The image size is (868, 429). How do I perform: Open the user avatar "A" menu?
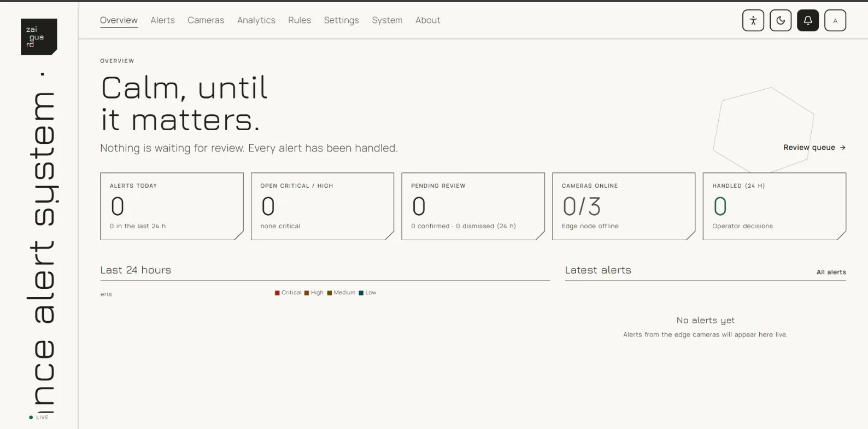click(x=835, y=21)
